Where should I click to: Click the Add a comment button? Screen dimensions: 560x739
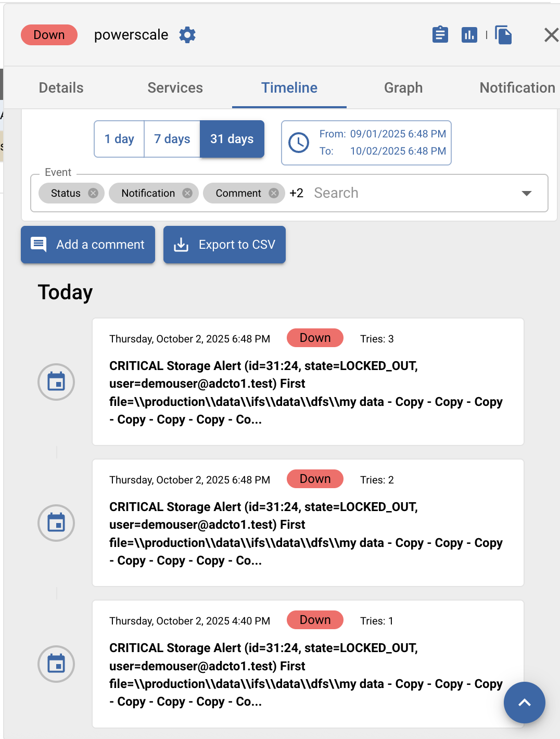tap(88, 245)
